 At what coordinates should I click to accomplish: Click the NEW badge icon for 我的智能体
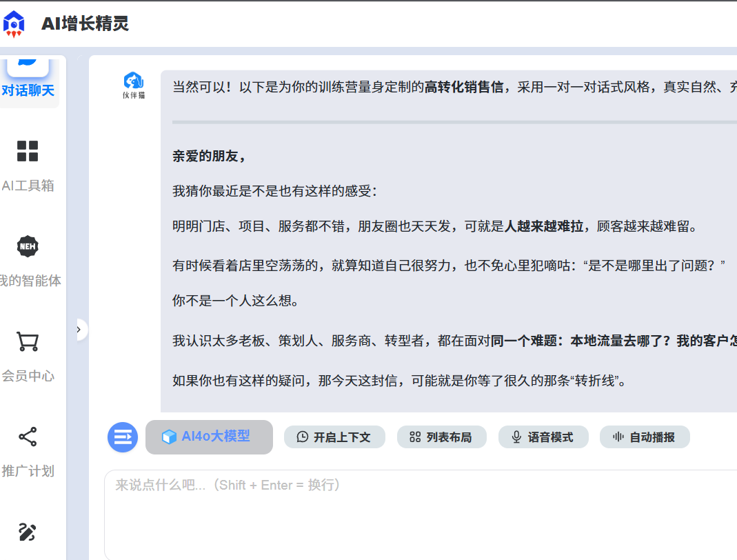pyautogui.click(x=28, y=246)
